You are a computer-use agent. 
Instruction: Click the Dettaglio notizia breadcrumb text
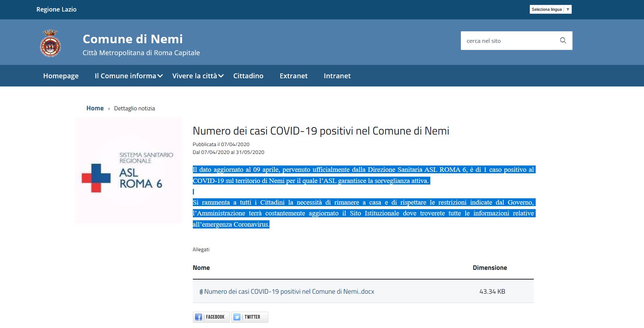point(134,108)
